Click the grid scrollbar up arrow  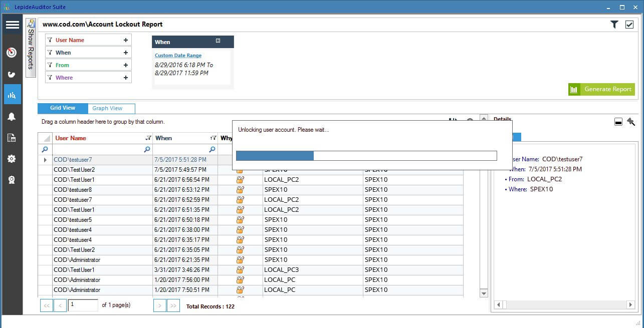pyautogui.click(x=484, y=119)
